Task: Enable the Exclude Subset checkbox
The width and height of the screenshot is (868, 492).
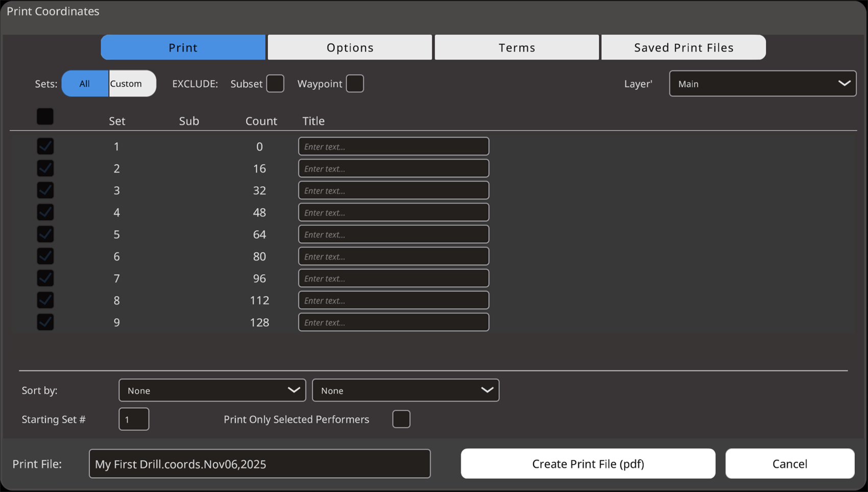Action: click(275, 84)
